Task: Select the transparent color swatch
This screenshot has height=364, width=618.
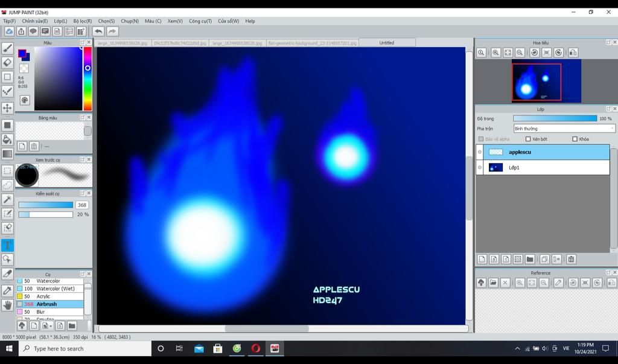Action: [x=24, y=68]
